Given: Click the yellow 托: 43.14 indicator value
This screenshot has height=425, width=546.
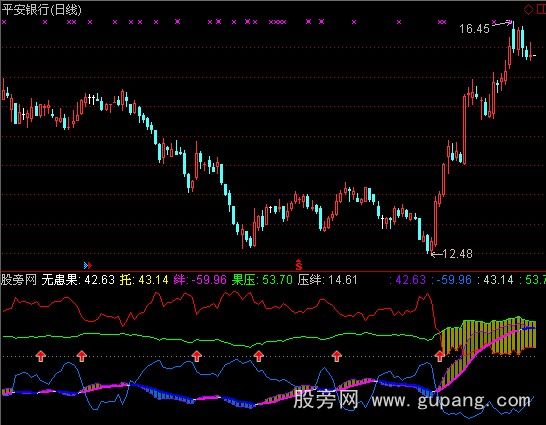Looking at the screenshot, I should click(144, 280).
